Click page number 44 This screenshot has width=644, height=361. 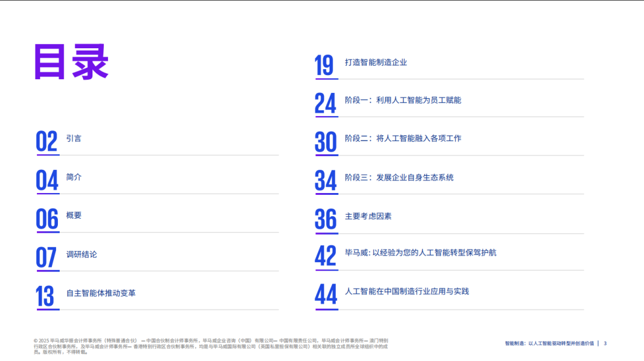326,294
